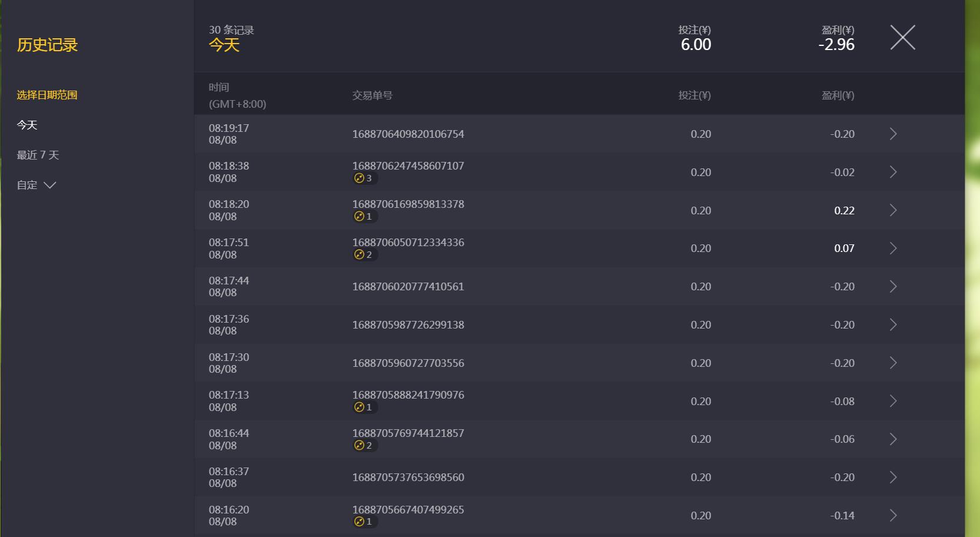Image resolution: width=980 pixels, height=537 pixels.
Task: Open details chevron for the 08:17:13 record
Action: tap(893, 401)
